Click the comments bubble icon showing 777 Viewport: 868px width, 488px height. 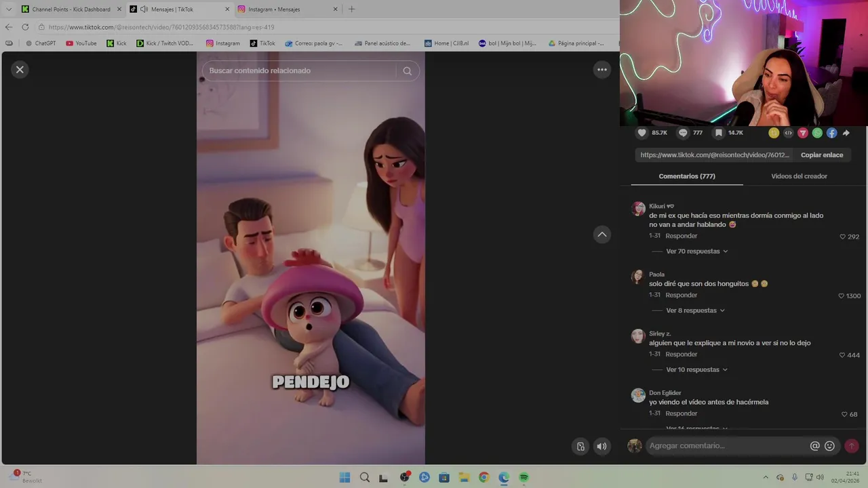(x=683, y=133)
